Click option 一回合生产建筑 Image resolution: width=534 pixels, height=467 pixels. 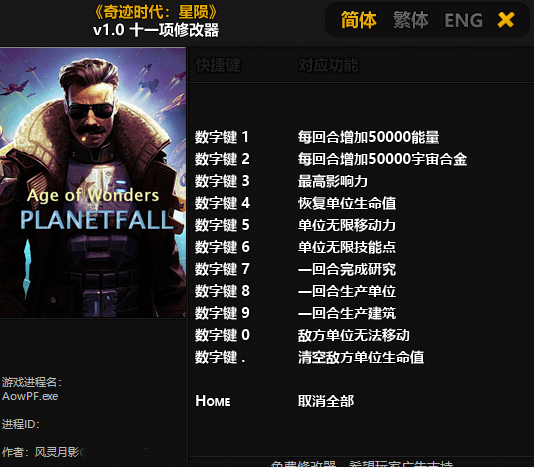(x=347, y=313)
